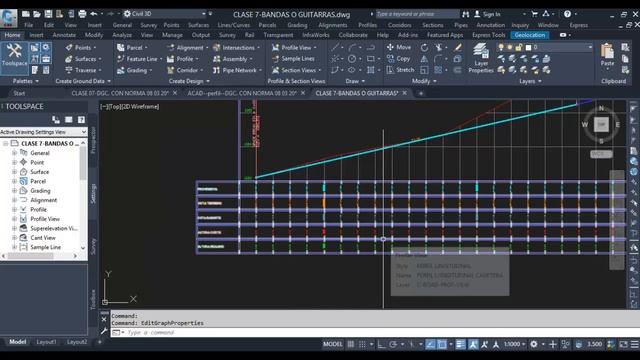Open the Traverse ribbon tool
The width and height of the screenshot is (640, 360).
83,70
